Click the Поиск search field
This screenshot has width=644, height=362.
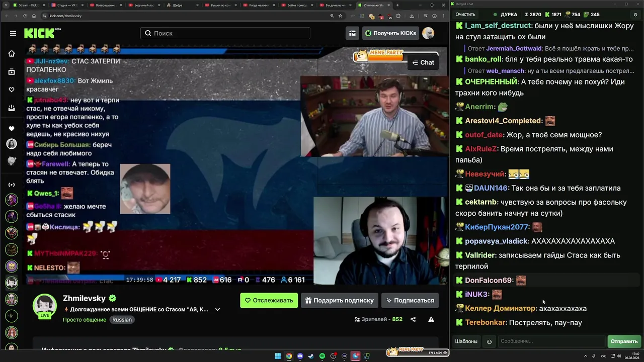(x=225, y=33)
